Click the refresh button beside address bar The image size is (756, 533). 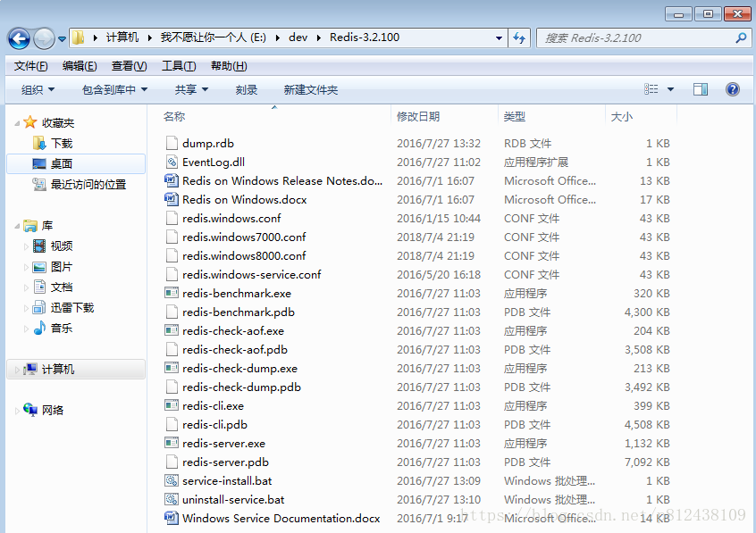click(519, 37)
